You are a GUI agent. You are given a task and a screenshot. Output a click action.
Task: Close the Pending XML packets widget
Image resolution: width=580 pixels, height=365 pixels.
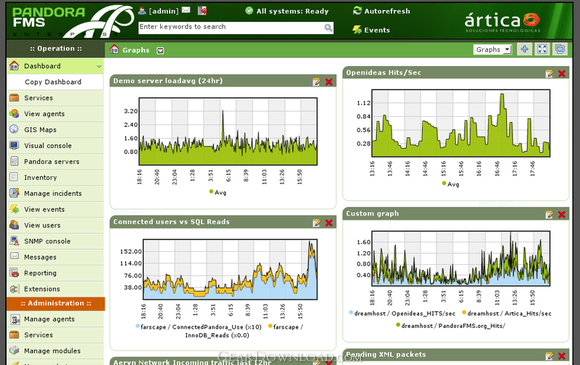pyautogui.click(x=562, y=356)
